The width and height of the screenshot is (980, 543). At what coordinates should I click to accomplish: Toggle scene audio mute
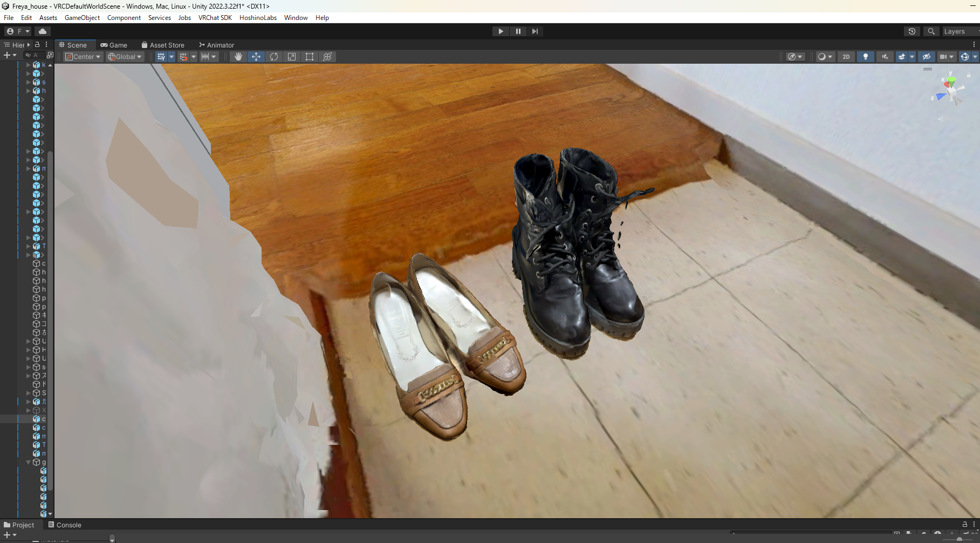tap(885, 57)
